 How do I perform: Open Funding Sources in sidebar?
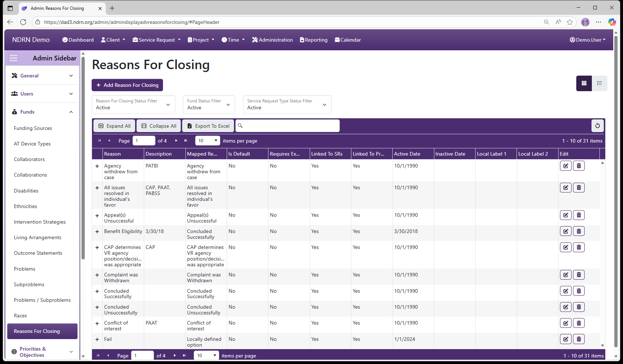coord(33,128)
